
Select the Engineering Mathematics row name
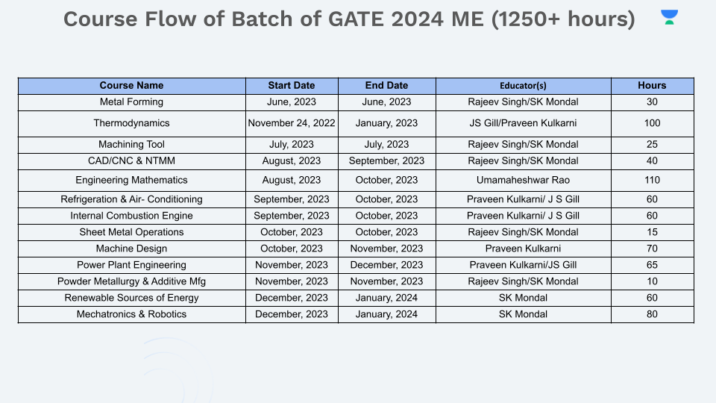132,180
